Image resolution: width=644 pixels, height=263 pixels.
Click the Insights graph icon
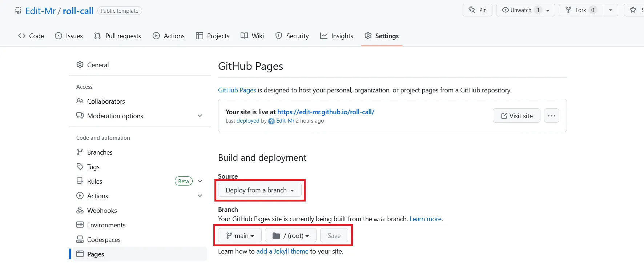coord(324,36)
